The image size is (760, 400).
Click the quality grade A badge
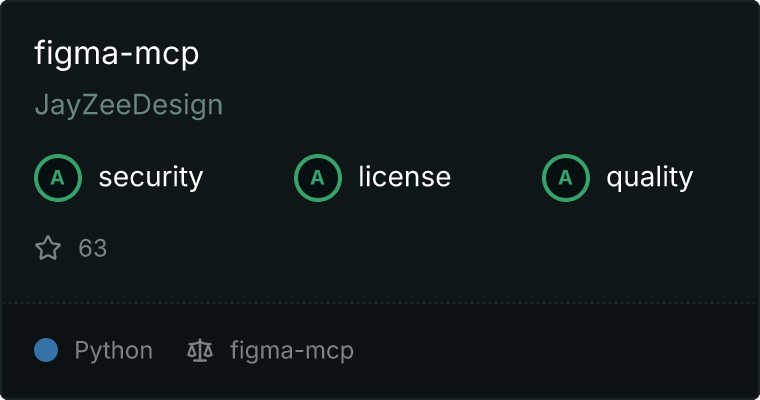[566, 178]
